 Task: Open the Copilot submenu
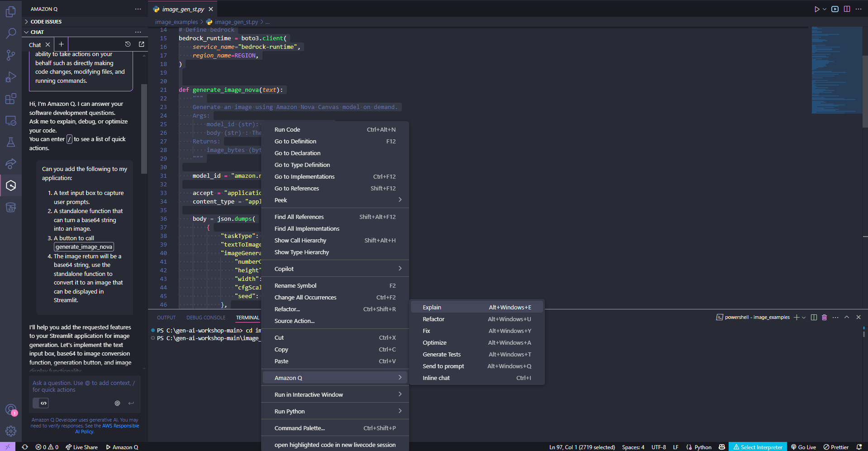click(x=335, y=269)
